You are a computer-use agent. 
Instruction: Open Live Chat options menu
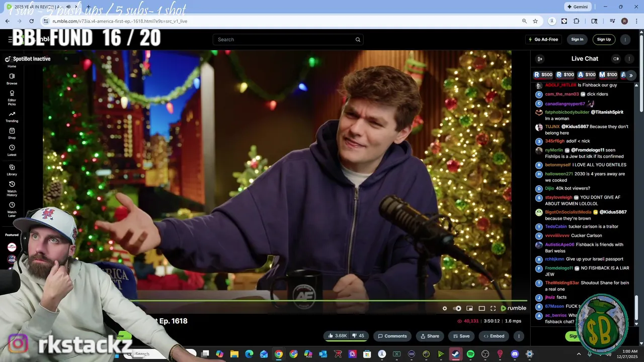click(629, 59)
